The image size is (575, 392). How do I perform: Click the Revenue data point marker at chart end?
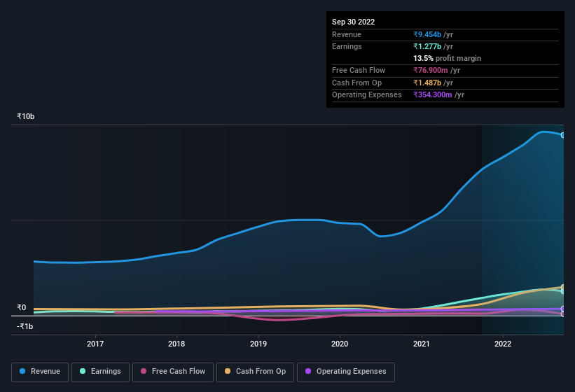[x=563, y=135]
